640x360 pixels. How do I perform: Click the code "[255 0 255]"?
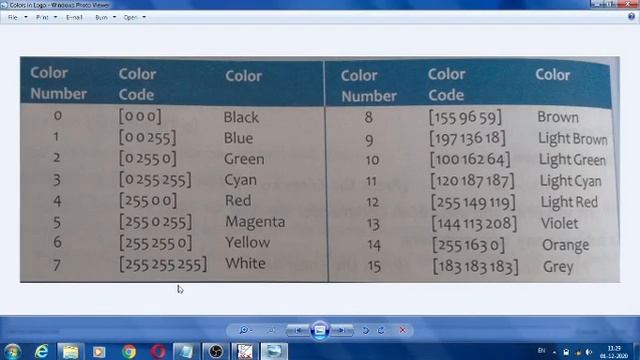coord(156,222)
